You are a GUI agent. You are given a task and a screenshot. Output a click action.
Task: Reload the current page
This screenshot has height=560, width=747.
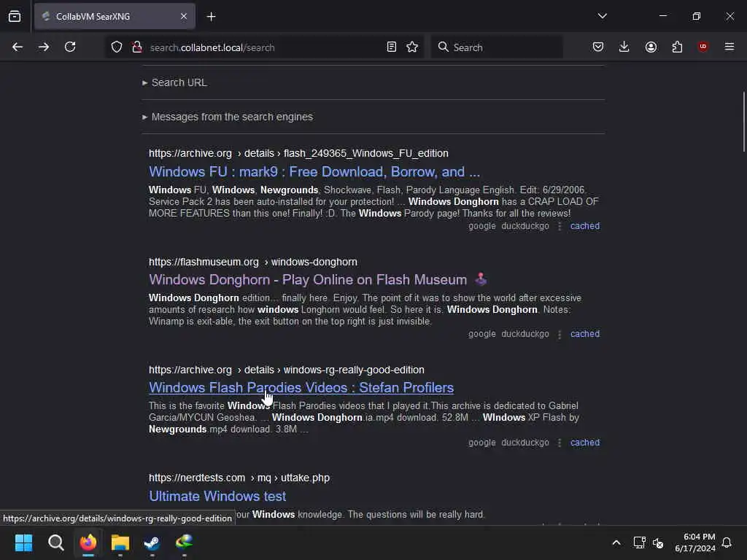click(70, 47)
